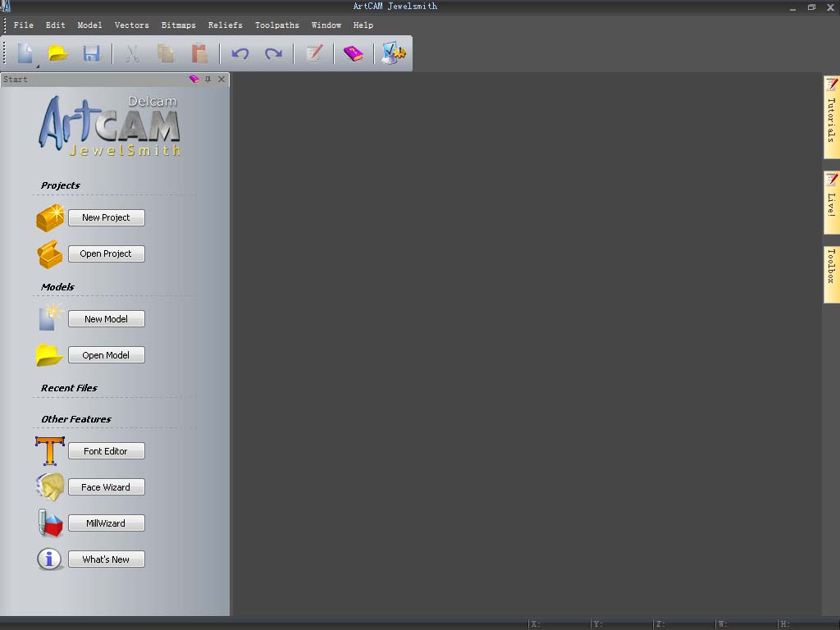Close the Start panel
Image resolution: width=840 pixels, height=630 pixels.
[221, 80]
